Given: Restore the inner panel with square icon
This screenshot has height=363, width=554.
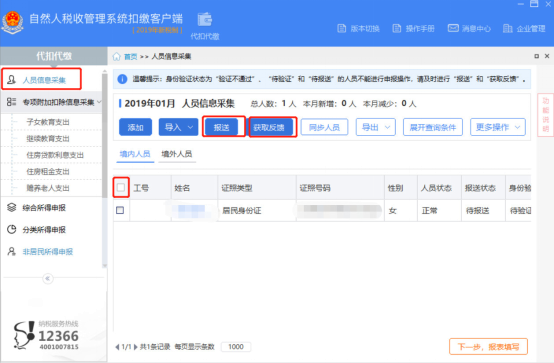Looking at the screenshot, I should click(537, 56).
